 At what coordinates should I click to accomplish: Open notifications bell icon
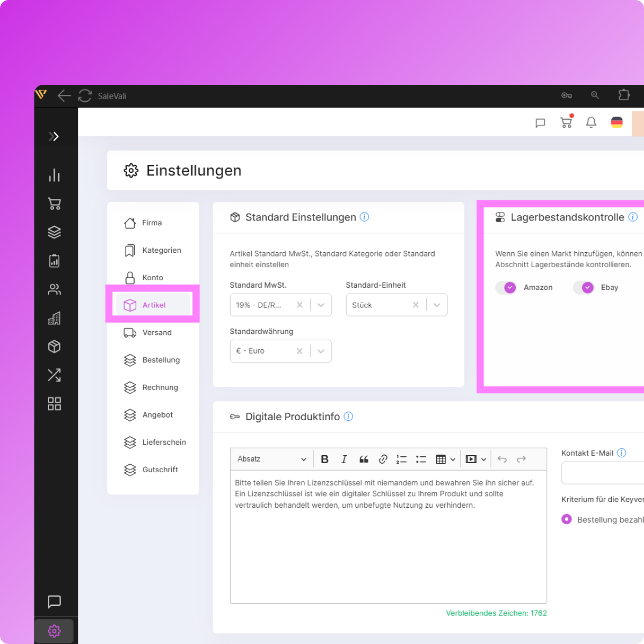[591, 122]
